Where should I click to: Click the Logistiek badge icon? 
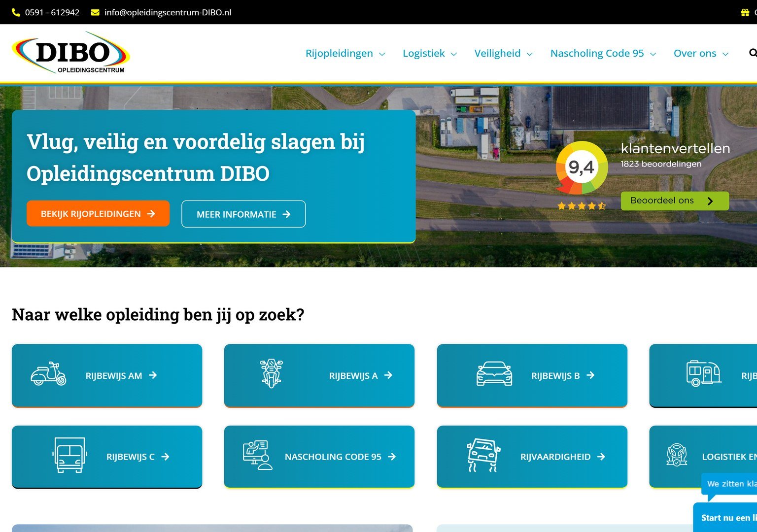point(677,455)
